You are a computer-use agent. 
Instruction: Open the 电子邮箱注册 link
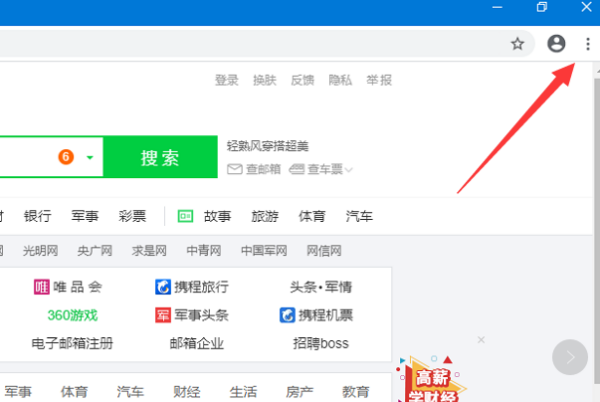pyautogui.click(x=72, y=343)
